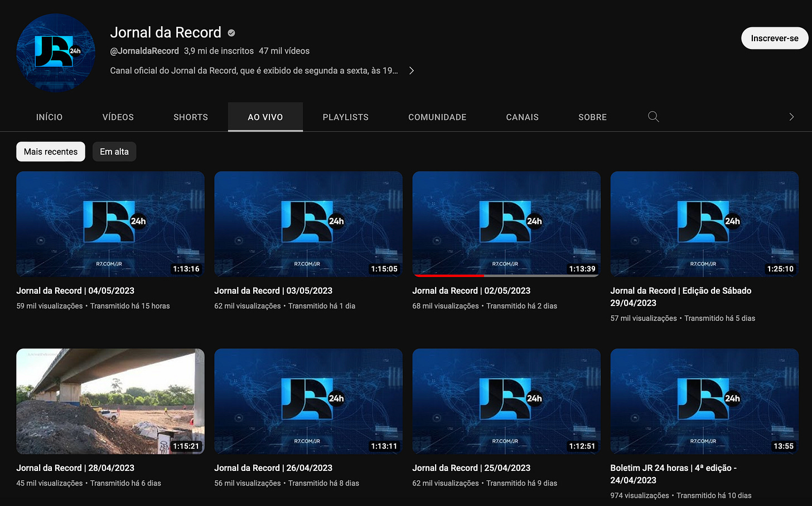
Task: Click the Jornal da Record channel name heading
Action: 166,32
